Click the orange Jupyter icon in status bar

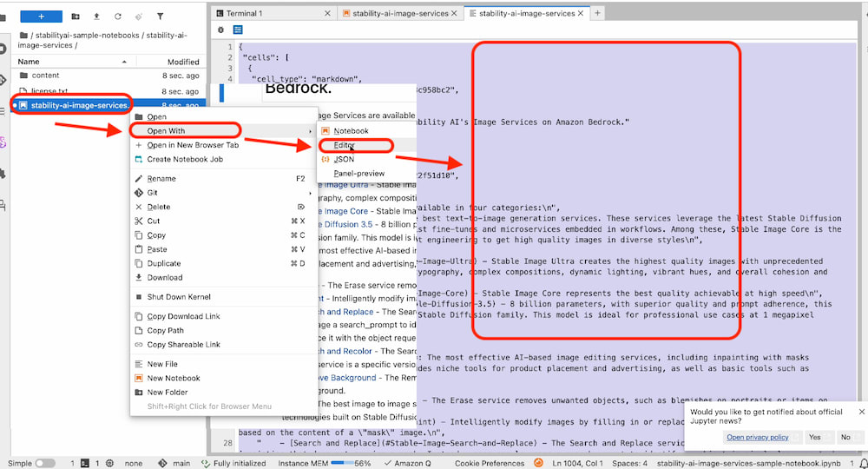click(538, 462)
